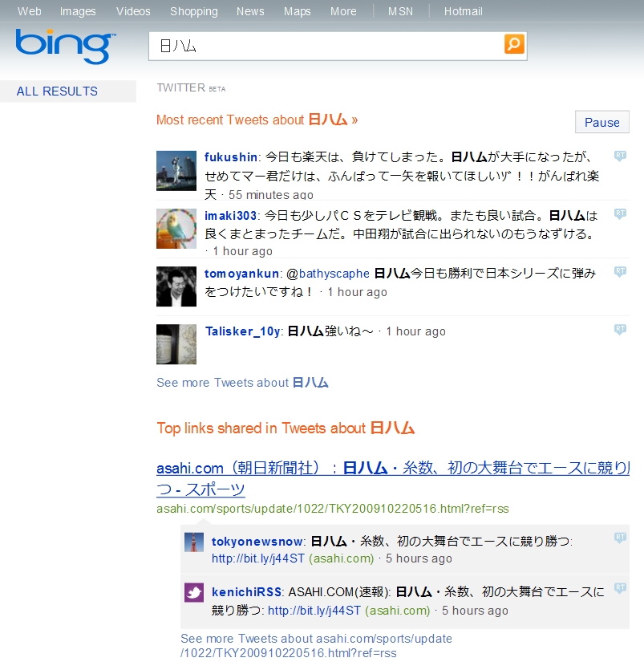Viewport: 644px width, 670px height.
Task: Open tomoyankun's black-and-white avatar
Action: (x=176, y=286)
